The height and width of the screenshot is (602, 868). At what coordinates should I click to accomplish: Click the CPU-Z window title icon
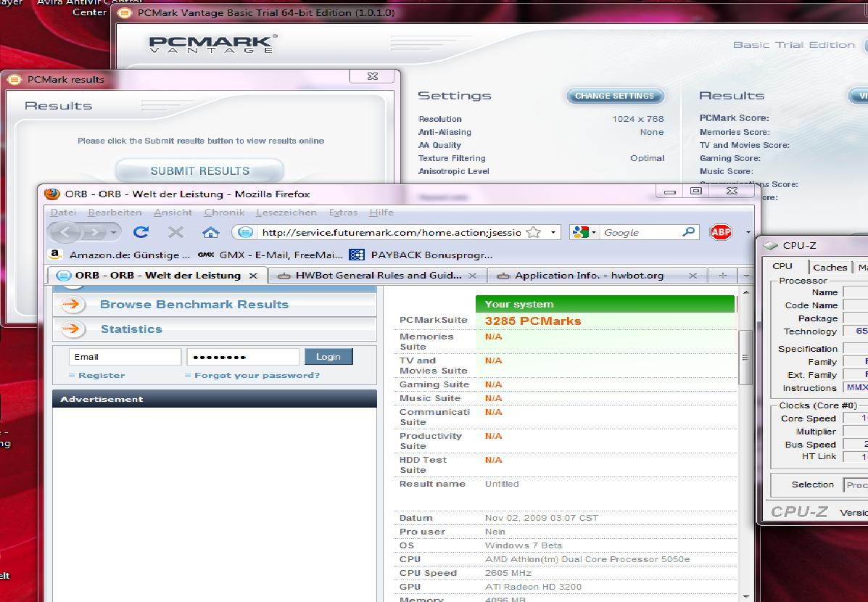[770, 245]
